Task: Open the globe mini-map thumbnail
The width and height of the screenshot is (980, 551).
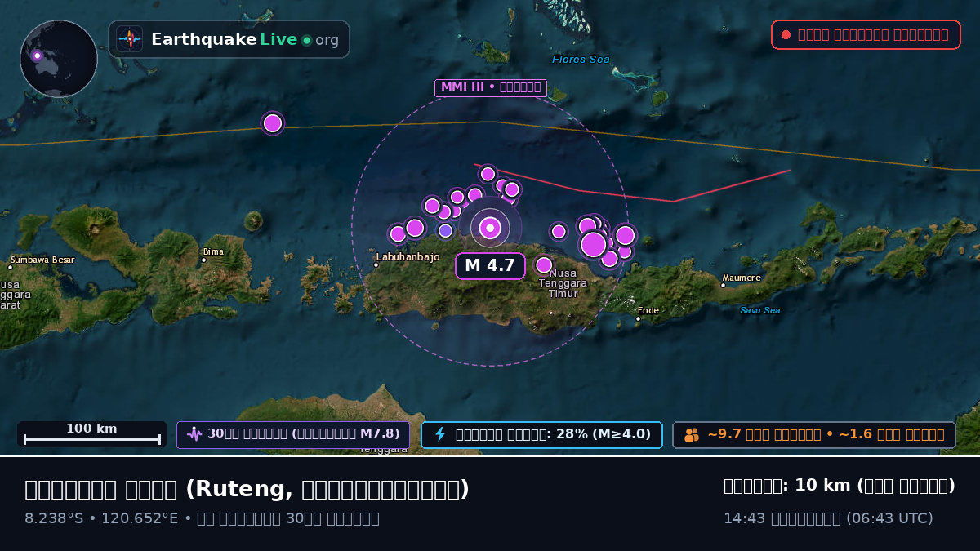Action: [59, 59]
